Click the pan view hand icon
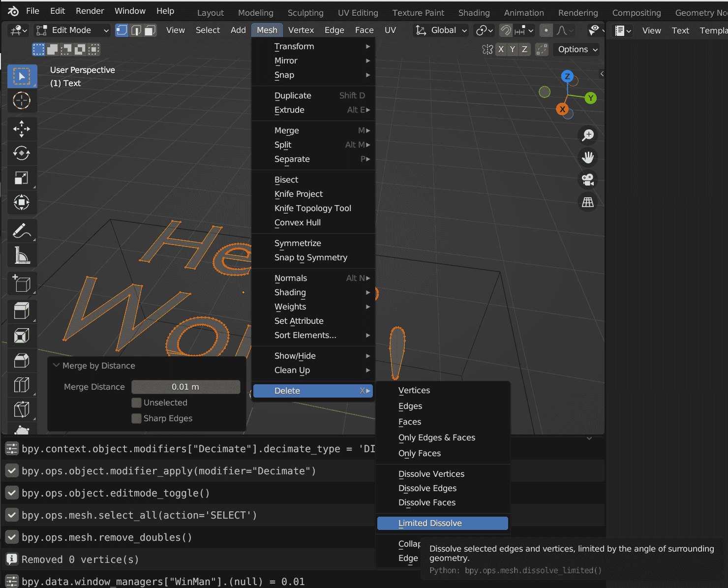The height and width of the screenshot is (588, 728). coord(588,157)
